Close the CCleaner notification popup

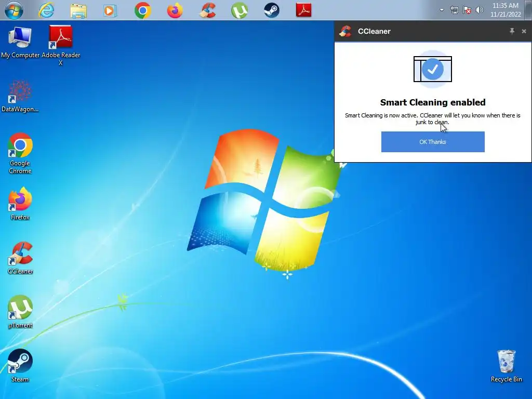(x=524, y=31)
